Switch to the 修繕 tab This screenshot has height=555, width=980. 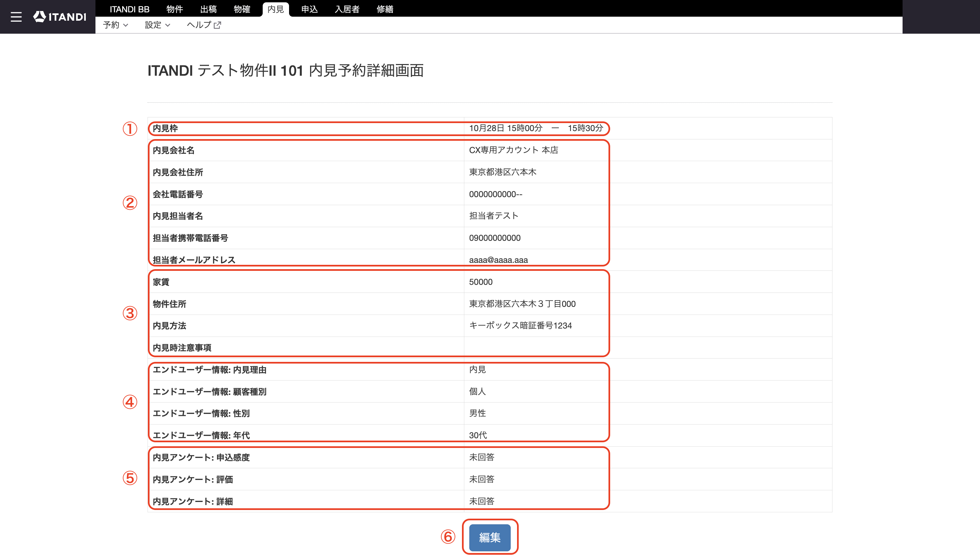[385, 9]
